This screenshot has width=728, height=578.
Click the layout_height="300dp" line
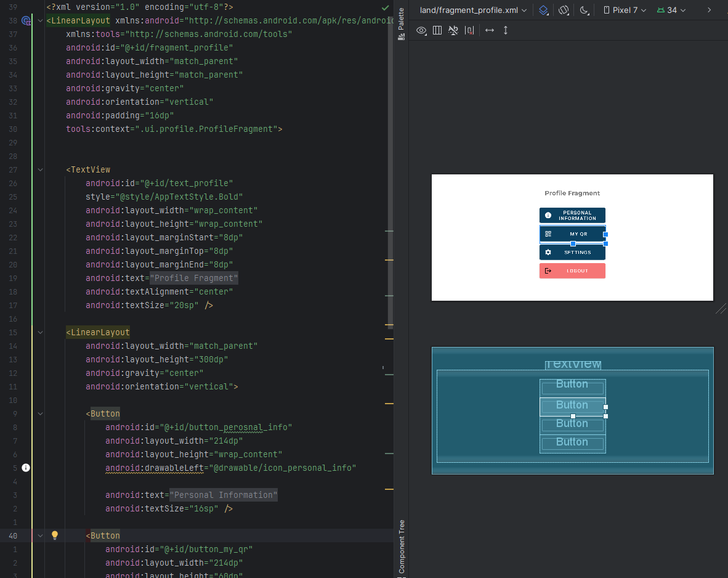[x=156, y=360]
